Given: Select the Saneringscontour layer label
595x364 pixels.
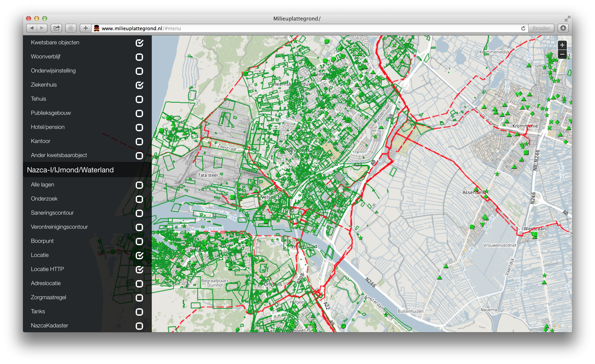Looking at the screenshot, I should (52, 213).
